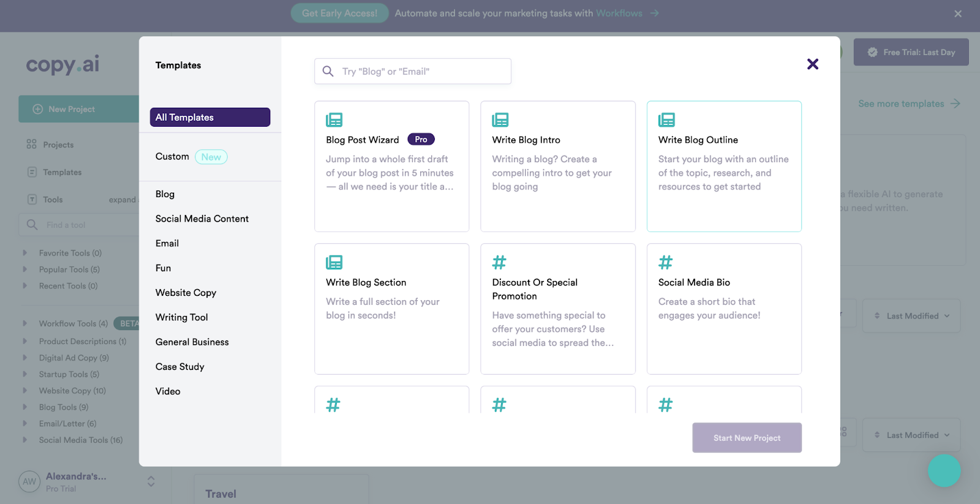Screen dimensions: 980x504
Task: Expand Website Copy (10) tools group
Action: click(25, 391)
